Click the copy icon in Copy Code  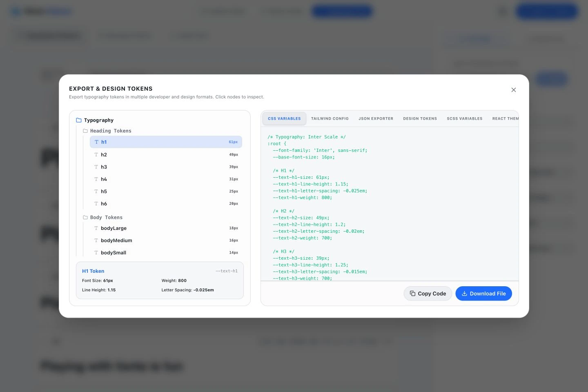coord(412,294)
